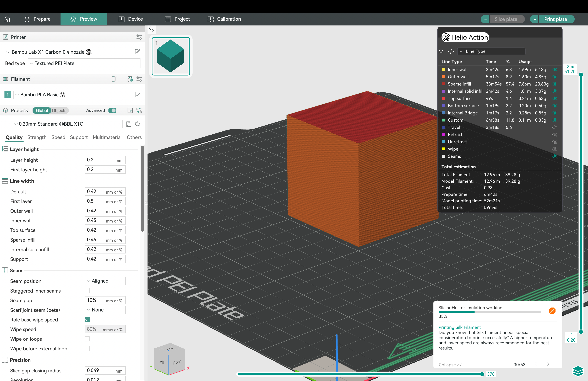Image resolution: width=588 pixels, height=381 pixels.
Task: Open the Speed settings tab
Action: click(58, 137)
